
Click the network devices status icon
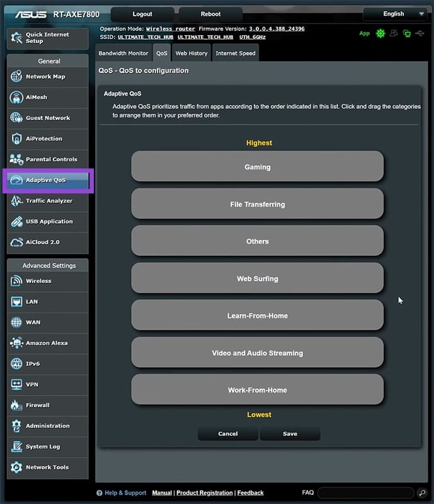[407, 33]
